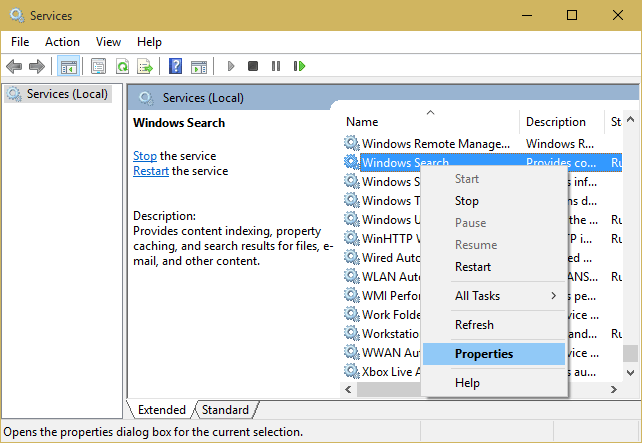The image size is (642, 443).
Task: Click the gear icon beside WinHTTP service
Action: (x=351, y=238)
